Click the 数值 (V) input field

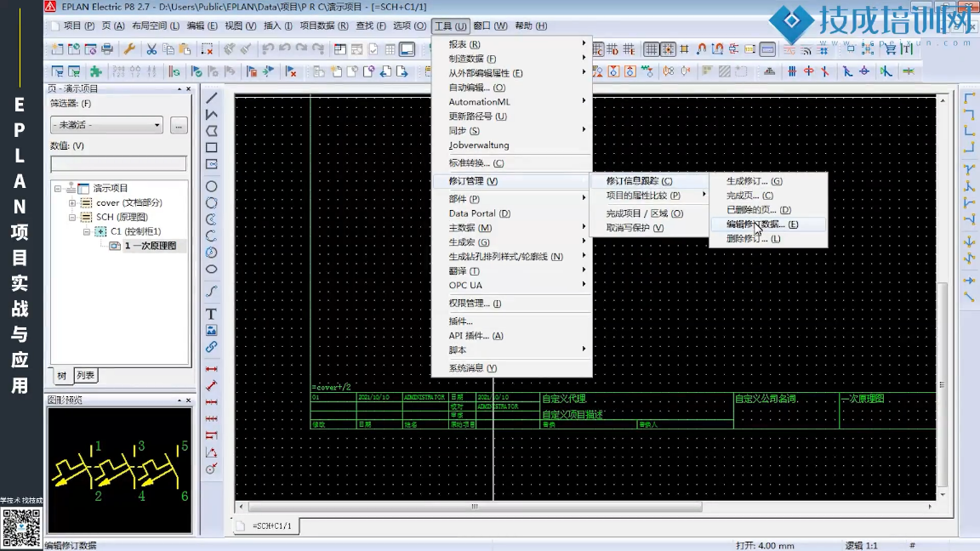(x=118, y=163)
